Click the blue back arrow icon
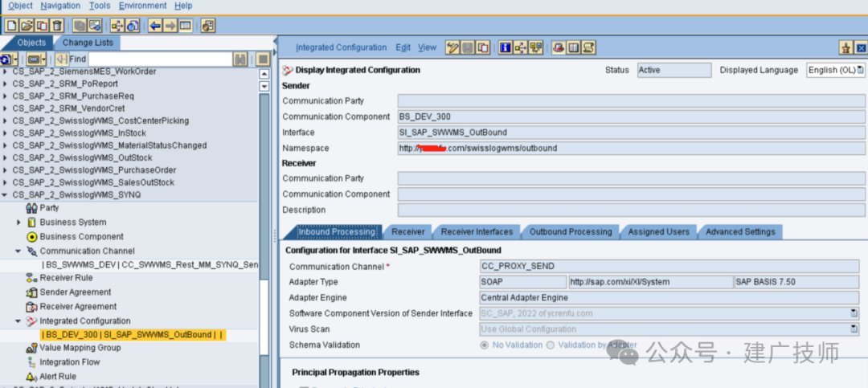Viewport: 868px width, 388px height. coord(155,26)
